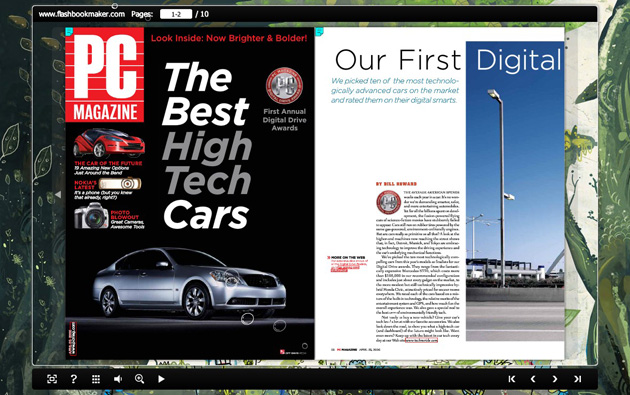630x395 pixels.
Task: Click 'NOKIA'S LATEST' caption
Action: (x=85, y=185)
